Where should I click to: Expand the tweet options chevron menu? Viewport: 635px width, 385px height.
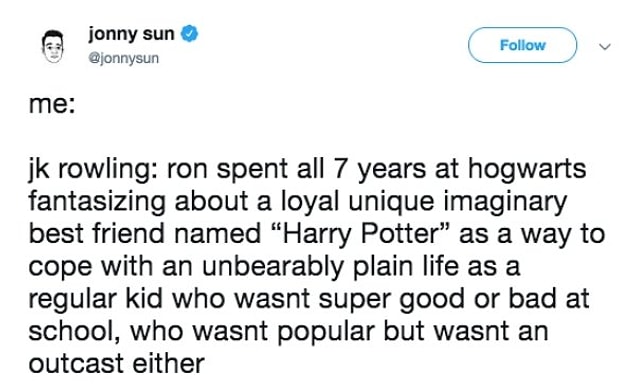tap(605, 47)
